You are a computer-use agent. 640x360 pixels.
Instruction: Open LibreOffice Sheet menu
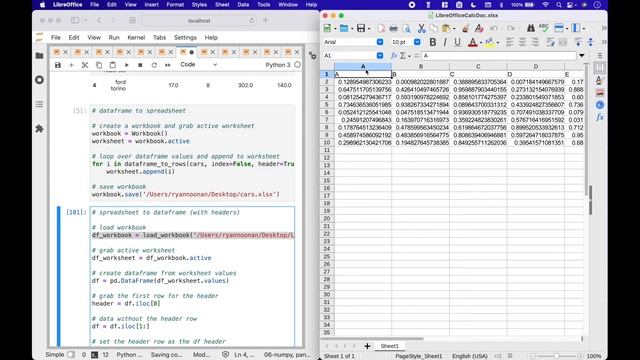tap(222, 5)
